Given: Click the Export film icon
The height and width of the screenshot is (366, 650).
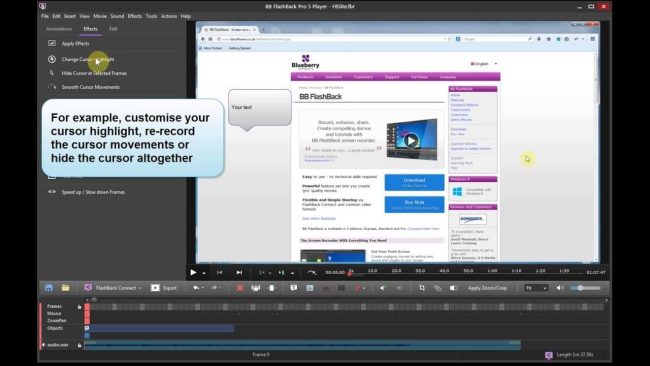Looking at the screenshot, I should coord(155,288).
